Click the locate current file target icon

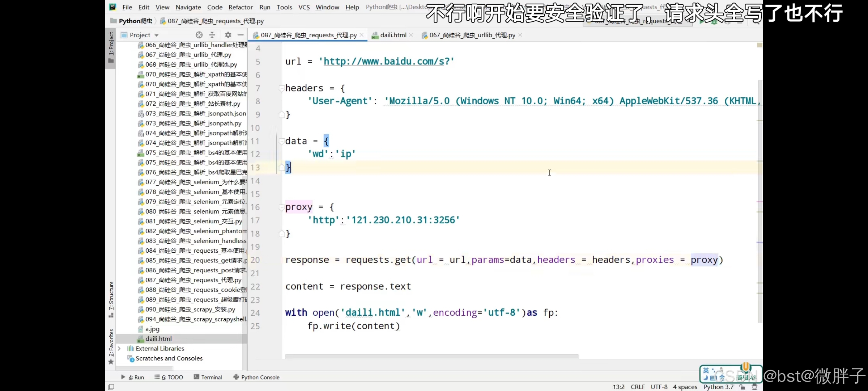[199, 35]
